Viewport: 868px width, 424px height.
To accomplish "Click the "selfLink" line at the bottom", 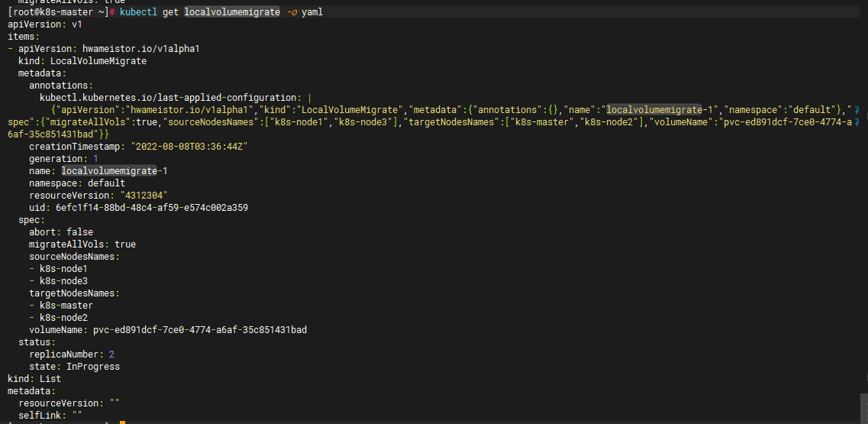I will (x=50, y=415).
